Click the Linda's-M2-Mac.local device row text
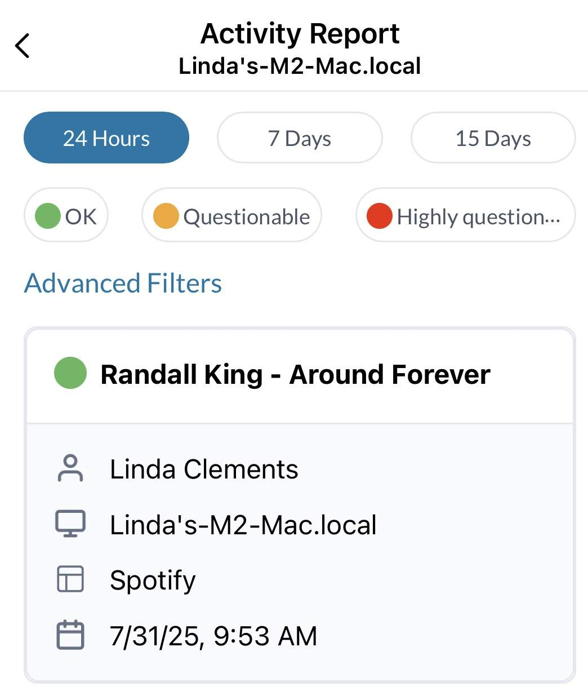Viewport: 588px width, 700px height. (243, 525)
